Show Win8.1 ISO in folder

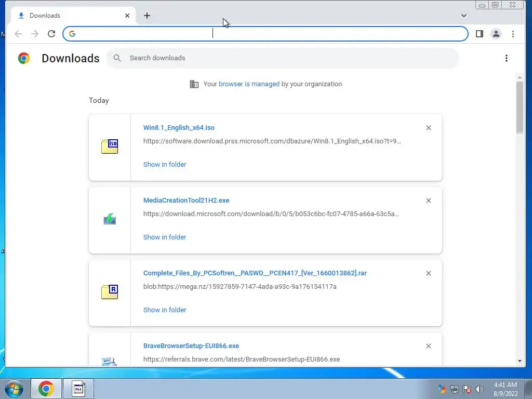click(165, 165)
